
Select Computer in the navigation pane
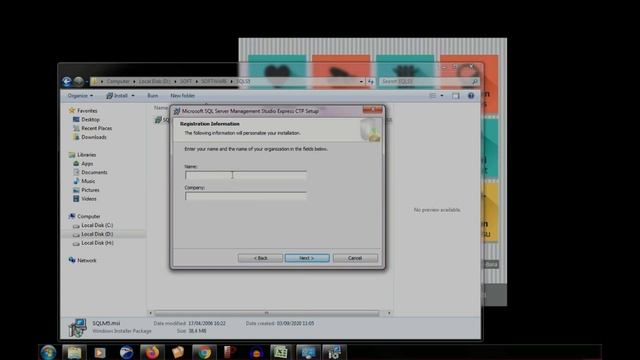click(89, 216)
